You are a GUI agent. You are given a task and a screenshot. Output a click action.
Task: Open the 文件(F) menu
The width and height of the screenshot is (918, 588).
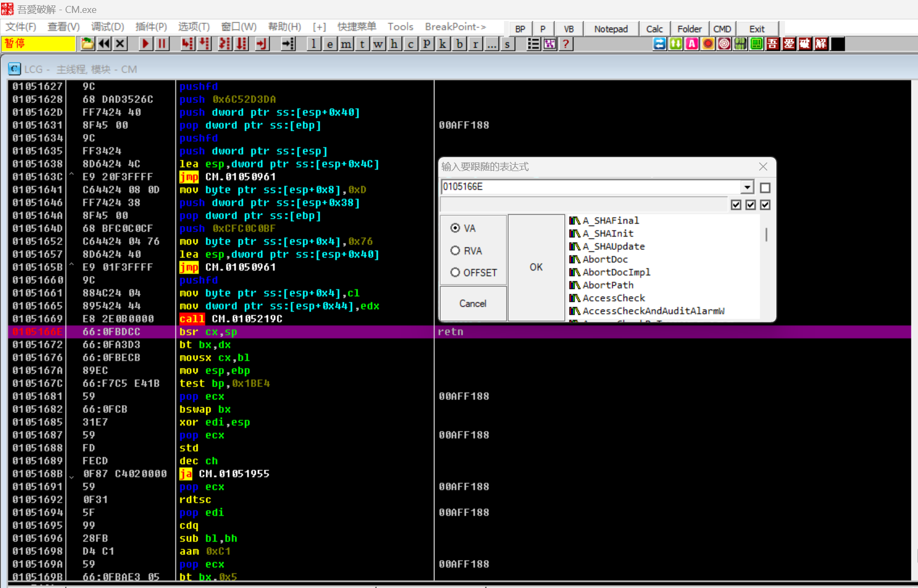(20, 27)
